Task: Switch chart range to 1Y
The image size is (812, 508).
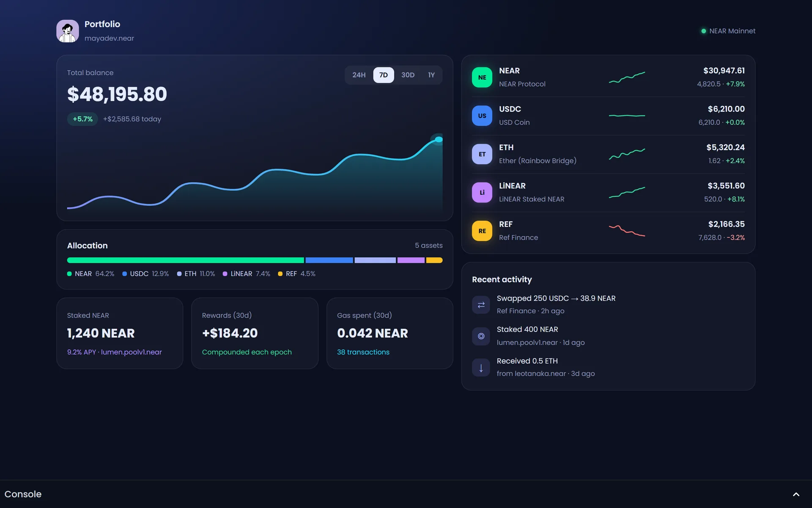Action: (431, 75)
